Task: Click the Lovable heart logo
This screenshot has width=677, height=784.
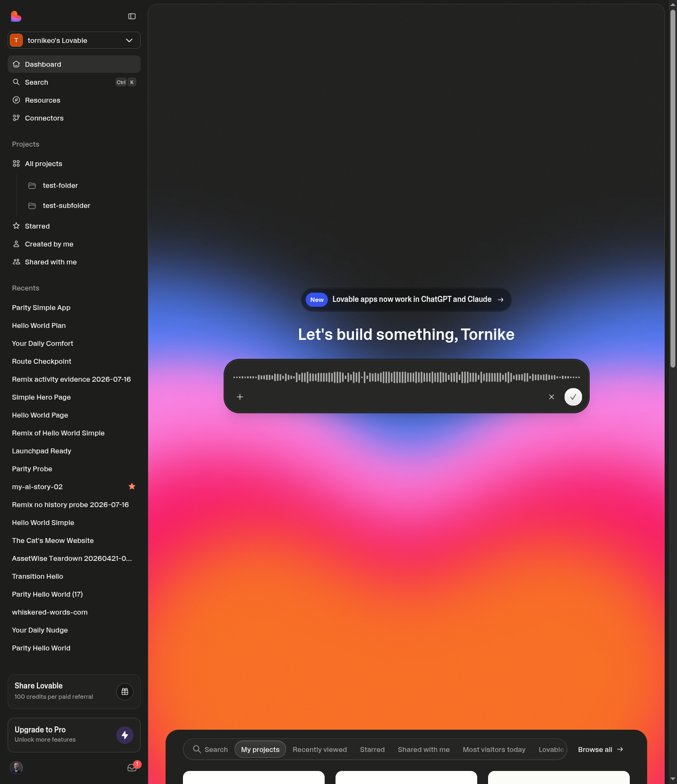Action: 16,16
